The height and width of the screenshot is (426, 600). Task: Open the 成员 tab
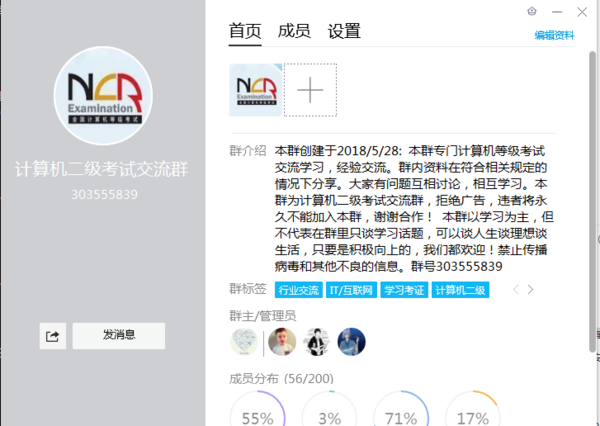coord(294,31)
